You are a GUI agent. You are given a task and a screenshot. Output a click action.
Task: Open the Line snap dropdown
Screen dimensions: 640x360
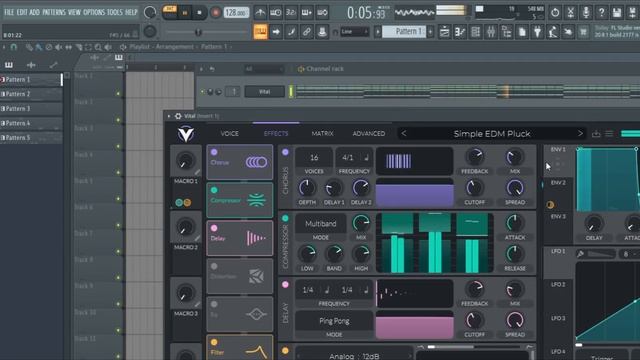click(x=355, y=32)
